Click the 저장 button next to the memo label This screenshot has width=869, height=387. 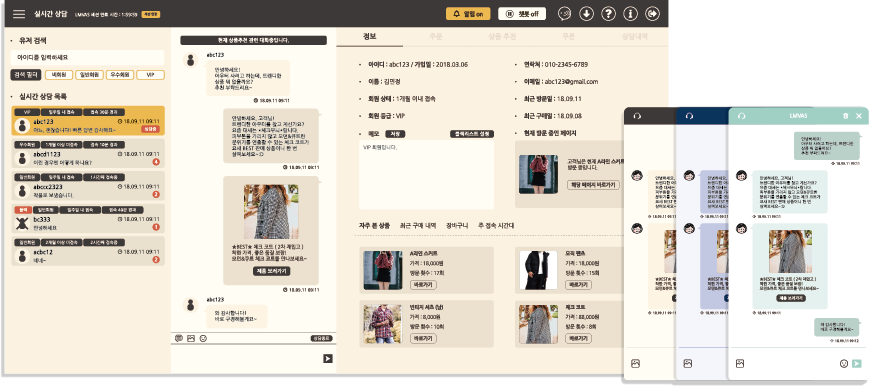click(x=395, y=134)
